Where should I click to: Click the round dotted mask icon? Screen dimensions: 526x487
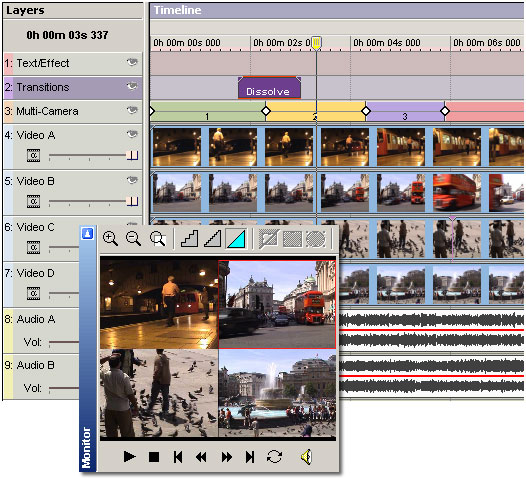(x=316, y=239)
